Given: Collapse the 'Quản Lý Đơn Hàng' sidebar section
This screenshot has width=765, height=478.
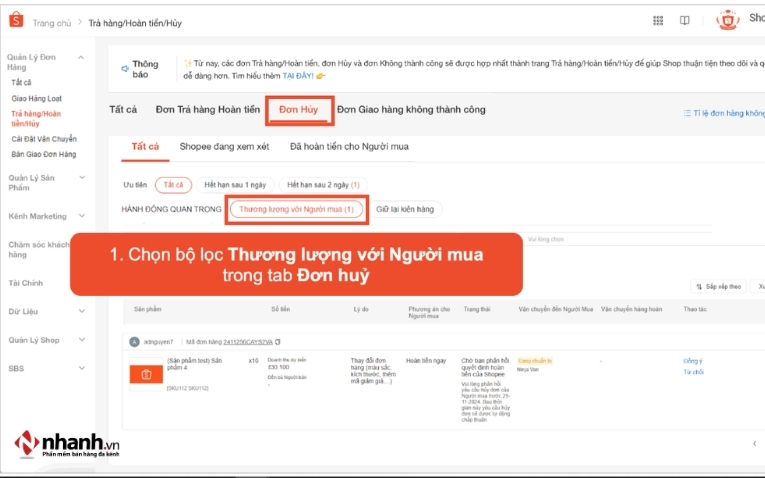Looking at the screenshot, I should pos(81,58).
